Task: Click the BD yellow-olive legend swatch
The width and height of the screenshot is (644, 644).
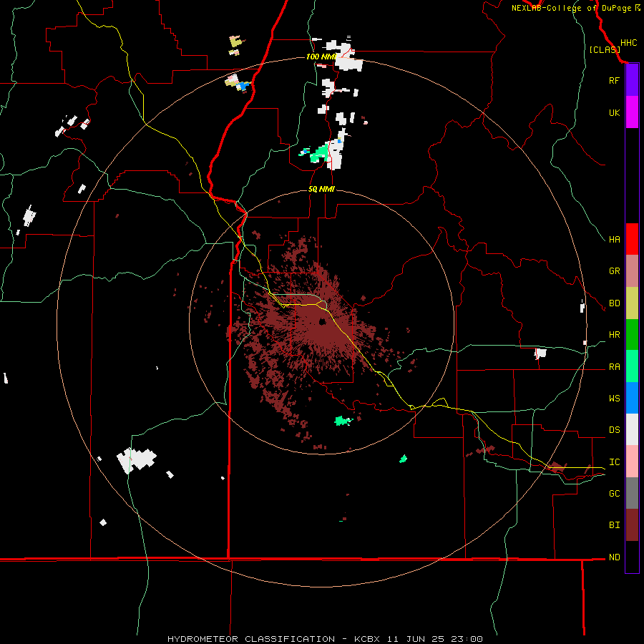Action: (x=632, y=303)
